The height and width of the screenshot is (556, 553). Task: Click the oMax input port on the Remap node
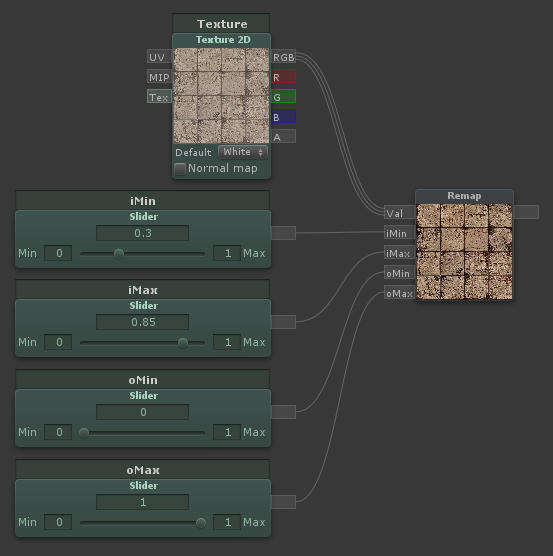(x=400, y=293)
